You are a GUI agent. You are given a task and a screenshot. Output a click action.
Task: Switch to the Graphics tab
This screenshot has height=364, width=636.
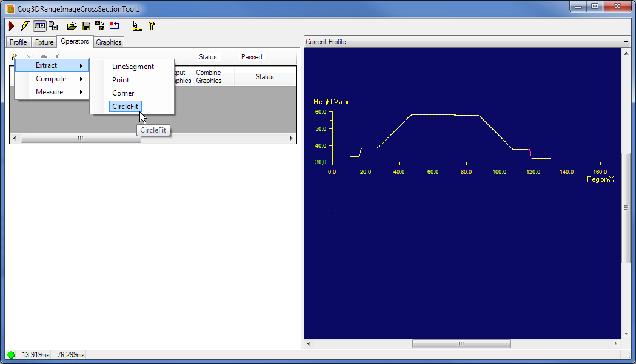(108, 42)
